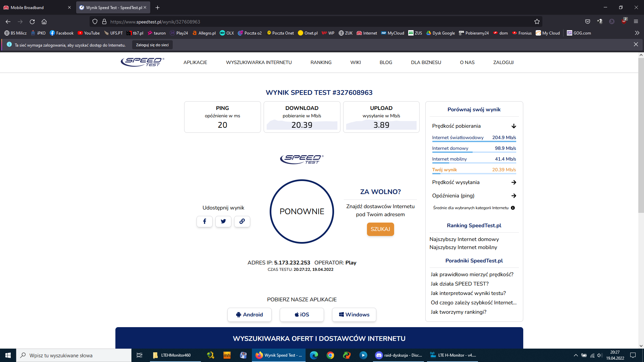
Task: Save page to Pocket
Action: click(588, 21)
